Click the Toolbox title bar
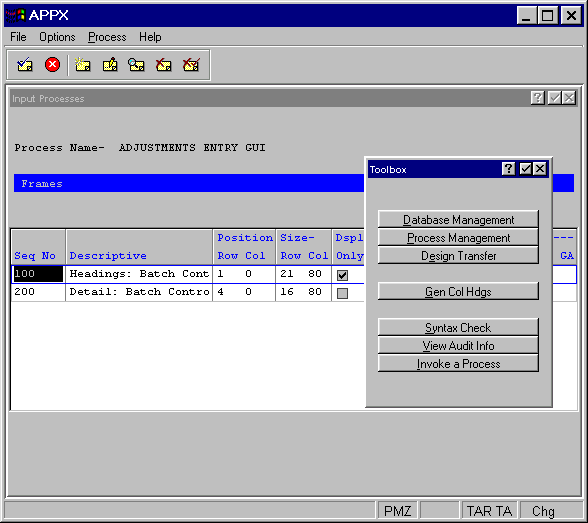 [434, 169]
